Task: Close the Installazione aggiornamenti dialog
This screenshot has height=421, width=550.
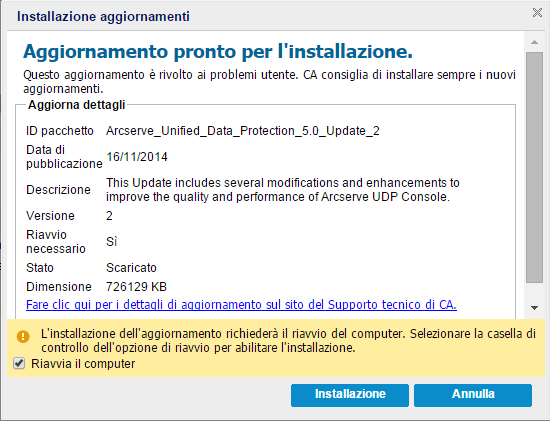Action: 537,13
